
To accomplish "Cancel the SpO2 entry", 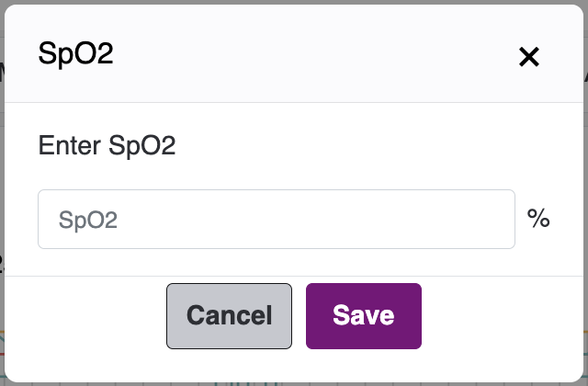I will point(229,316).
